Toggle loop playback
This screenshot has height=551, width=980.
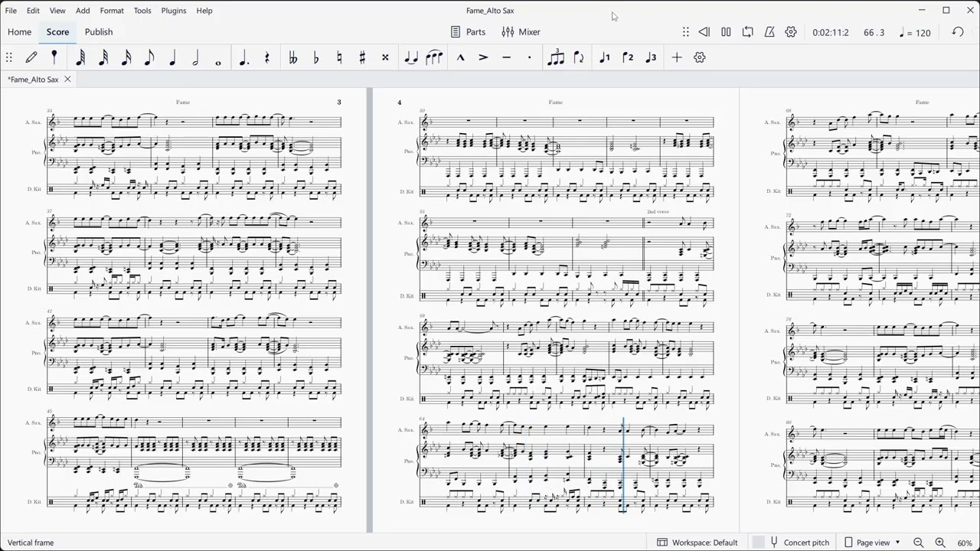coord(748,32)
